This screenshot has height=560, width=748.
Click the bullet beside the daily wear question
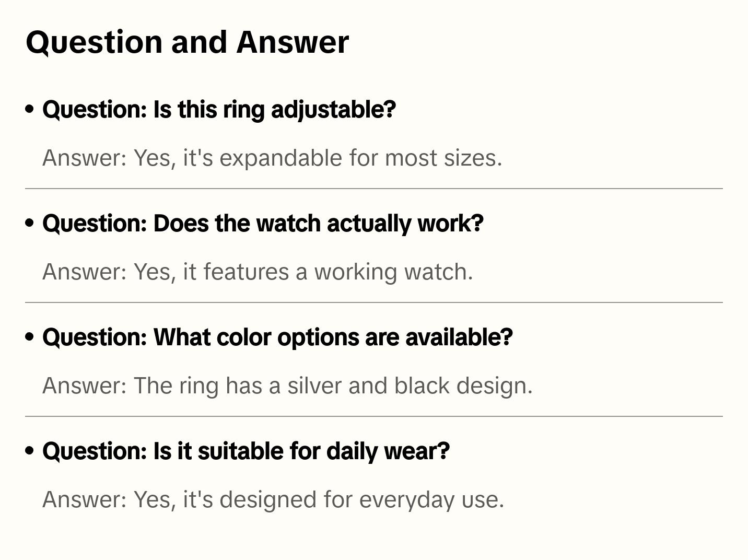[x=30, y=451]
